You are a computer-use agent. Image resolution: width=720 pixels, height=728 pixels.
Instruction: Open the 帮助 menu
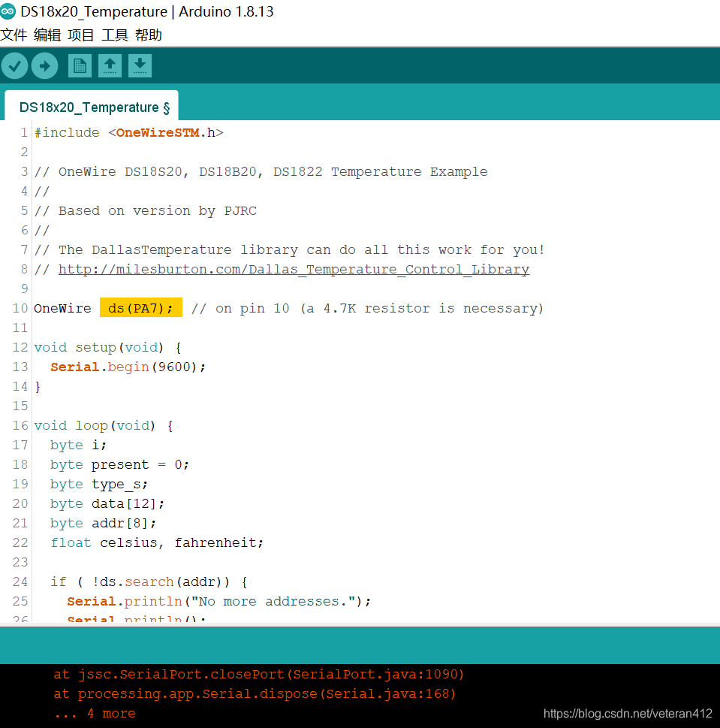[x=148, y=35]
